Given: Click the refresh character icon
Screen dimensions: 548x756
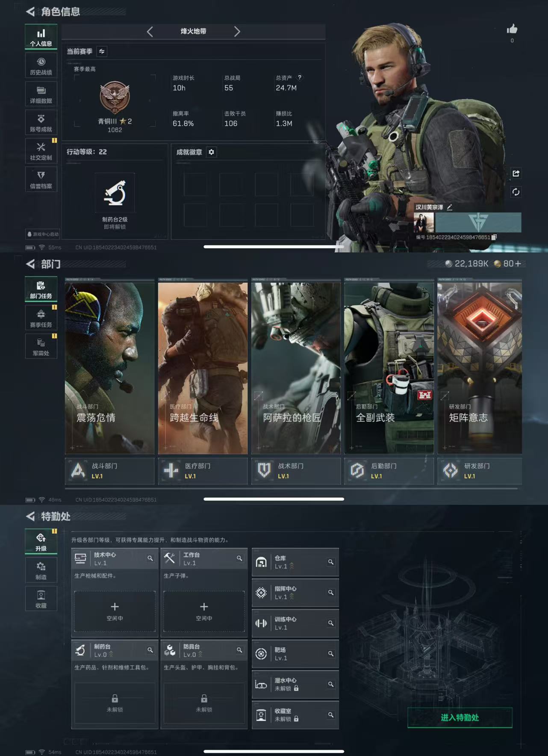Looking at the screenshot, I should coord(516,192).
